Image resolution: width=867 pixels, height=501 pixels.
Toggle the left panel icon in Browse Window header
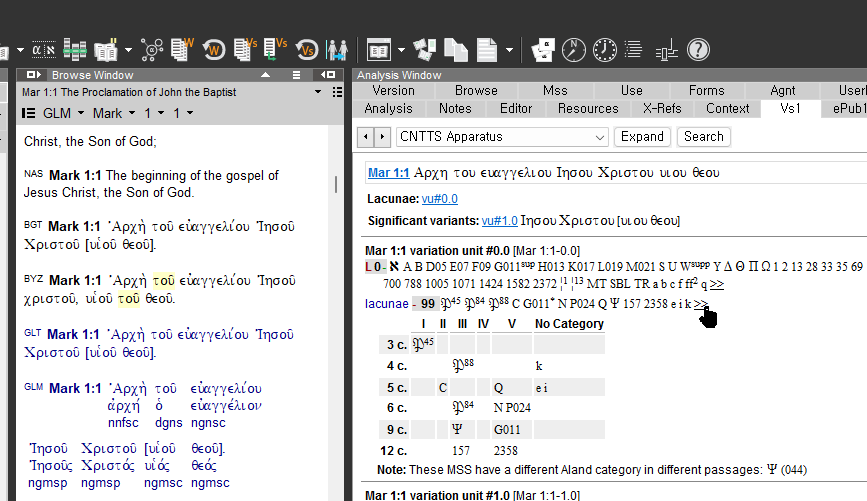34,75
